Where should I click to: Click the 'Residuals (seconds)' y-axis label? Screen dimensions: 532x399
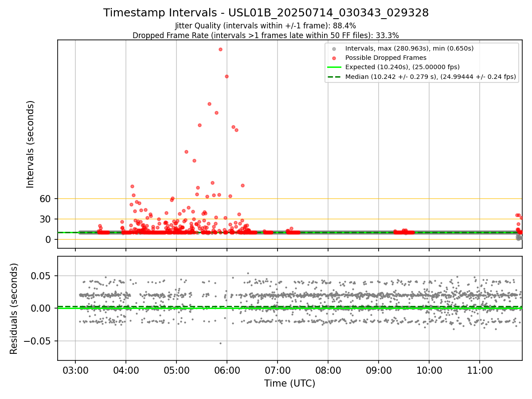tap(14, 309)
